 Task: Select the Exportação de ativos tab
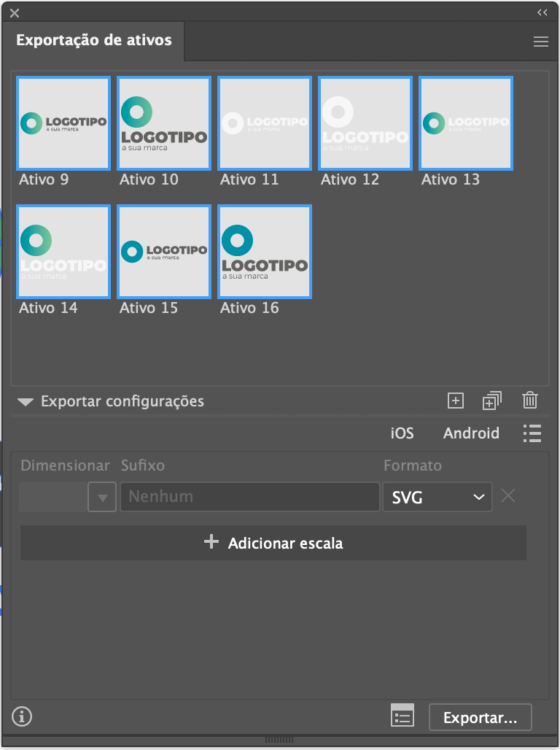94,40
